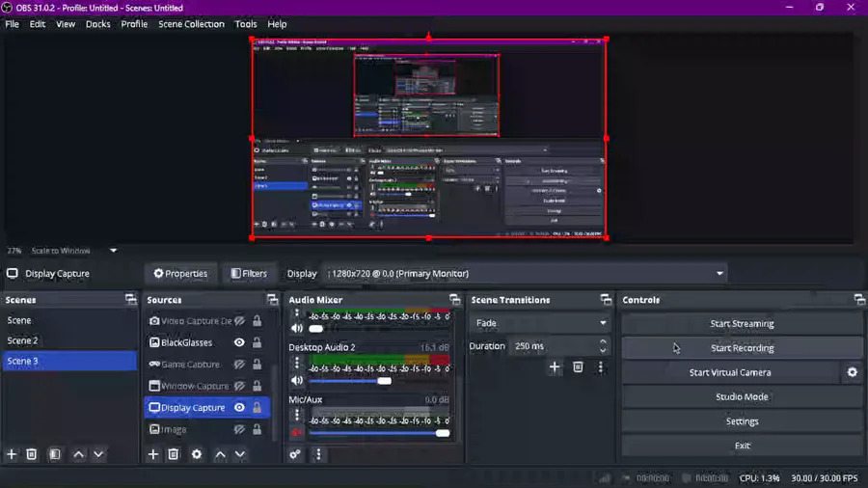Open Mic/Aux options three-dot menu
Viewport: 868px width, 488px height.
coord(297,415)
